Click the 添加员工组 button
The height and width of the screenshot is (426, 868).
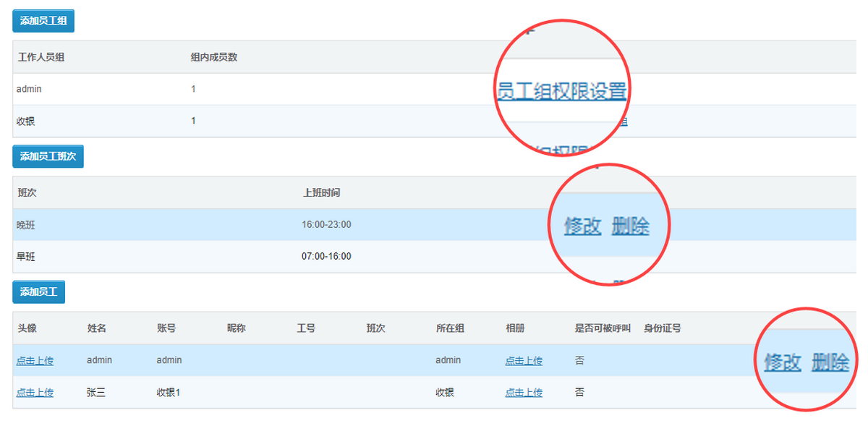point(43,21)
